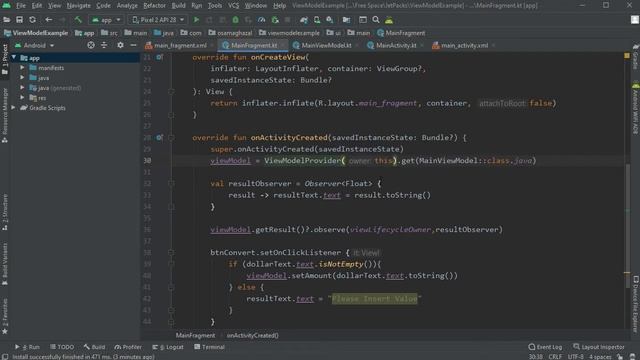Open the Build menu

coord(178,6)
